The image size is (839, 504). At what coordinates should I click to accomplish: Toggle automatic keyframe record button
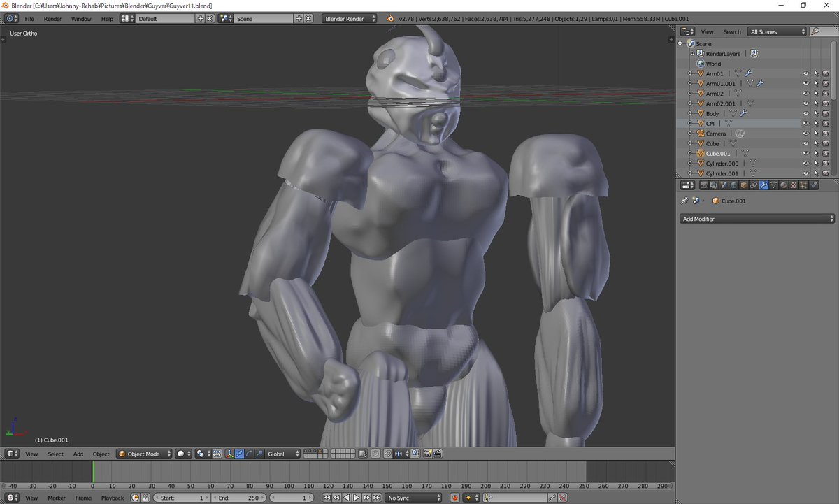point(454,498)
